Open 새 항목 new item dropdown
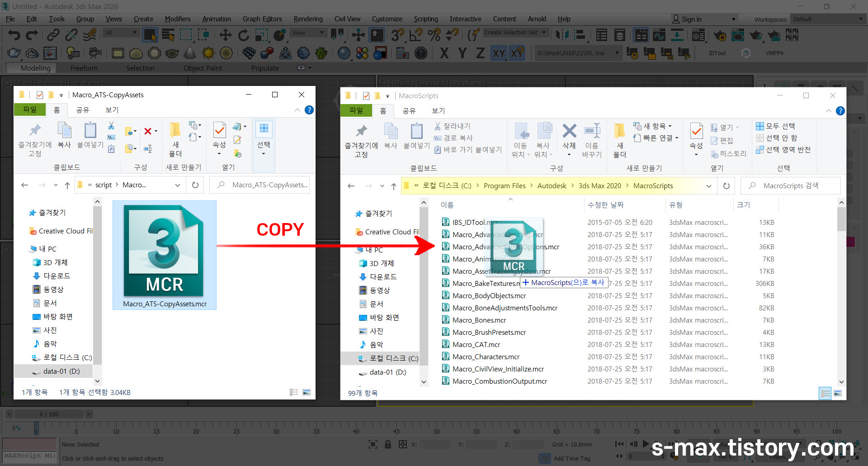 [653, 126]
